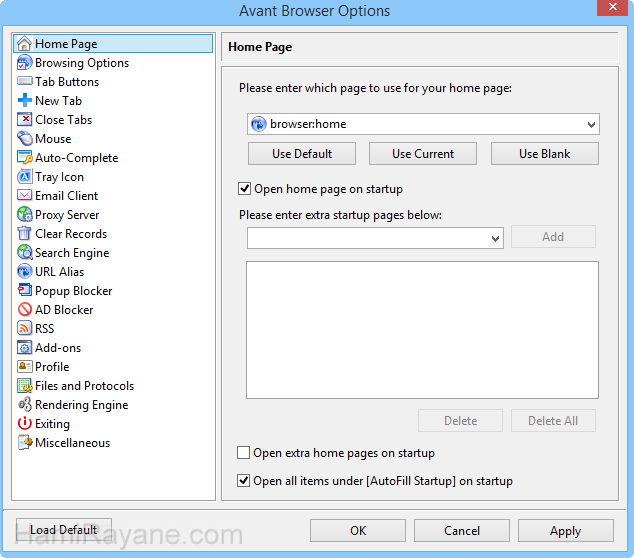Click the Popup Blocker icon in sidebar
The width and height of the screenshot is (634, 558).
point(25,291)
